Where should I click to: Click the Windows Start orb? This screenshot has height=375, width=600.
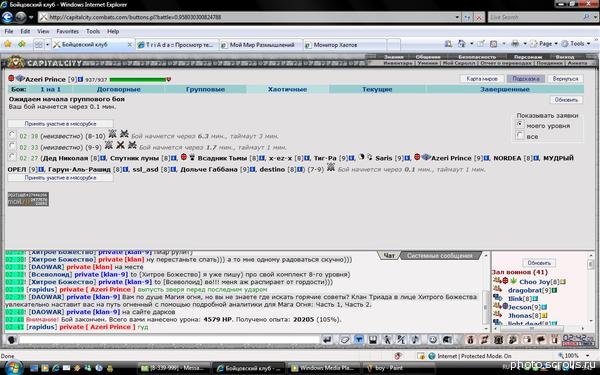click(x=13, y=368)
